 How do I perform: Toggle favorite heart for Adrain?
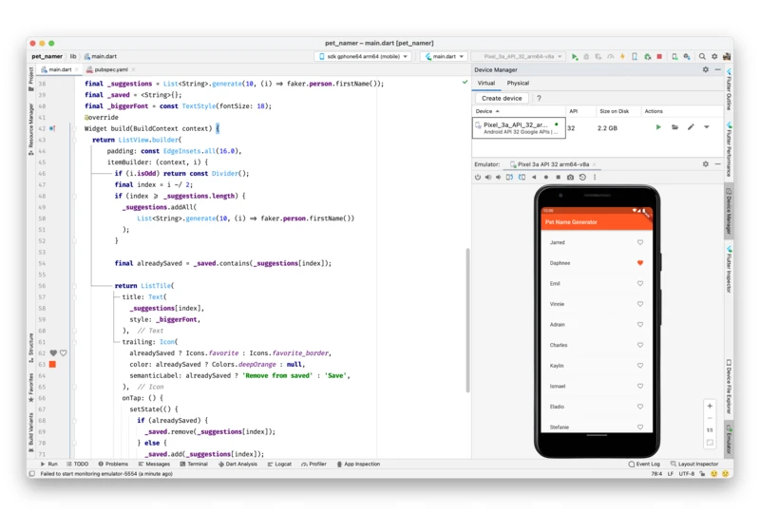pyautogui.click(x=639, y=325)
